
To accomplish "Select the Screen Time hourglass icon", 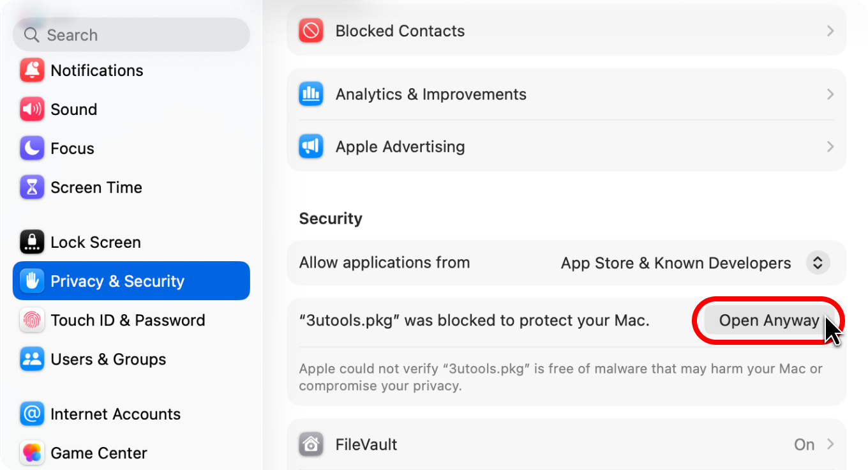I will tap(31, 187).
